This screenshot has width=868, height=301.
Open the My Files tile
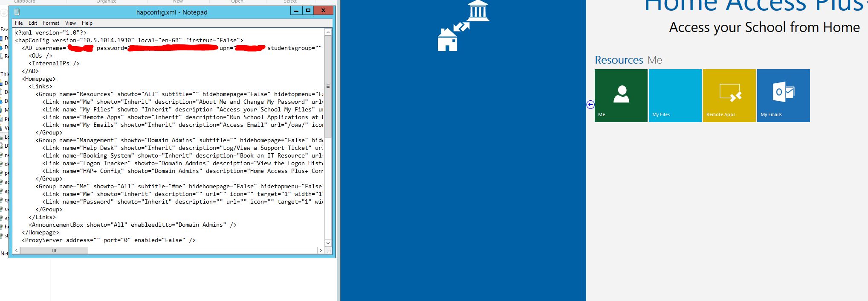pos(675,96)
